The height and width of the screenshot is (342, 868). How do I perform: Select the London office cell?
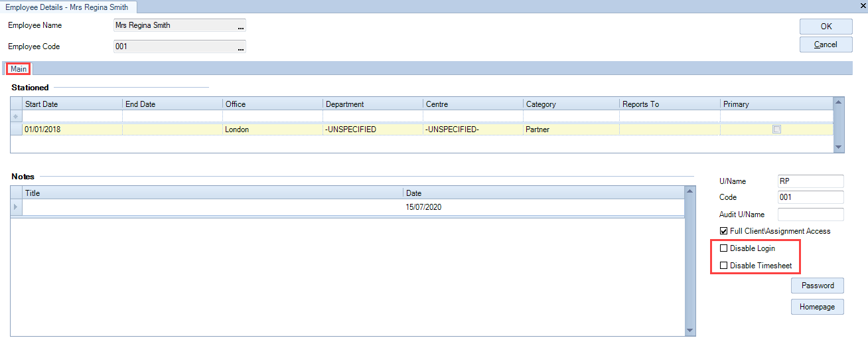click(x=273, y=129)
